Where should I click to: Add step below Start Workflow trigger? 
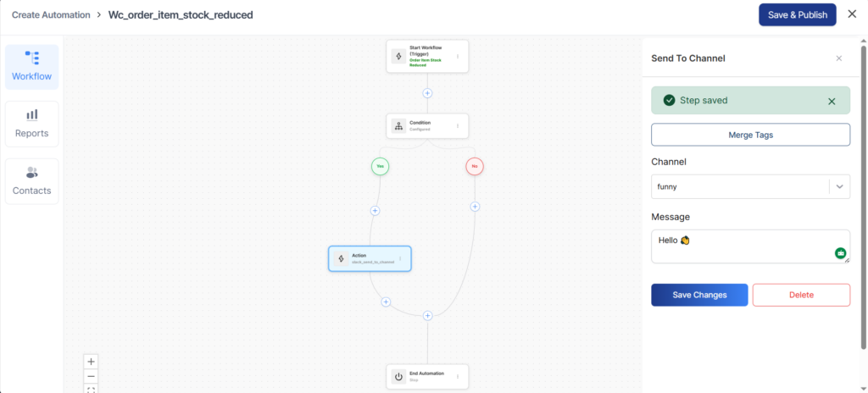point(427,93)
